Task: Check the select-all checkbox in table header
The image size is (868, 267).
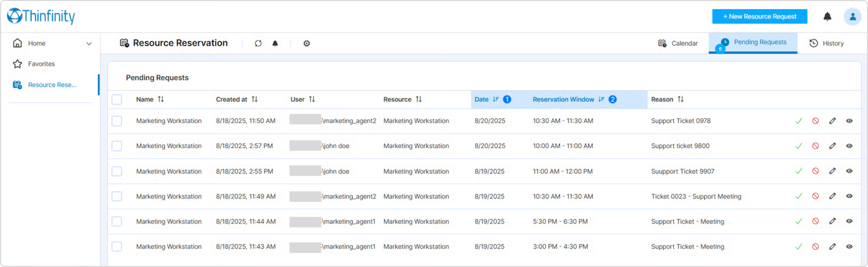Action: click(117, 99)
